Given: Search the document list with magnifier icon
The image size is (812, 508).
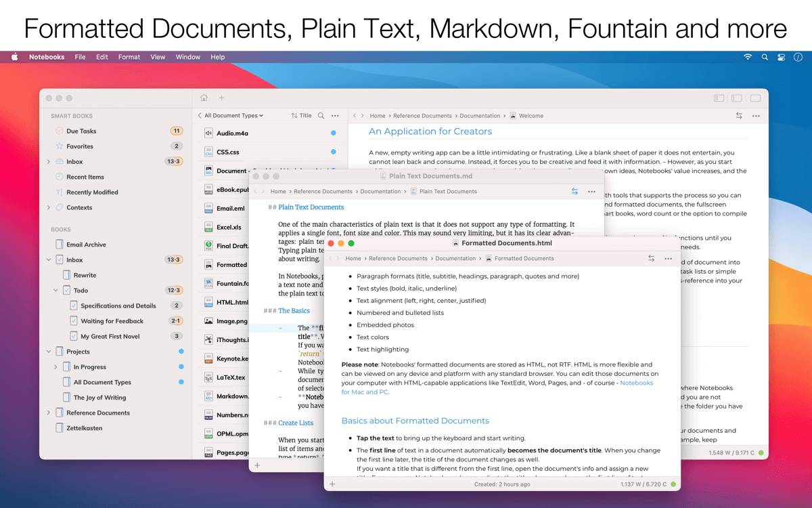Looking at the screenshot, I should tap(321, 116).
